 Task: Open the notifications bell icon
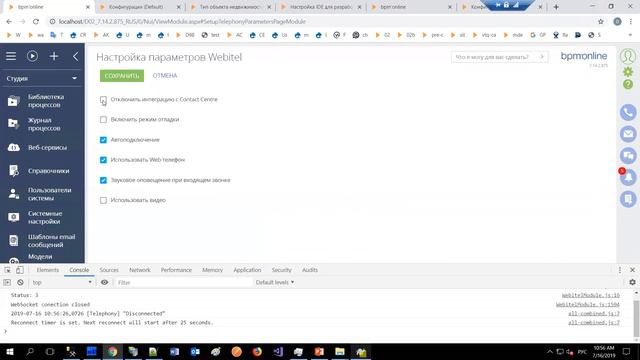(x=628, y=178)
